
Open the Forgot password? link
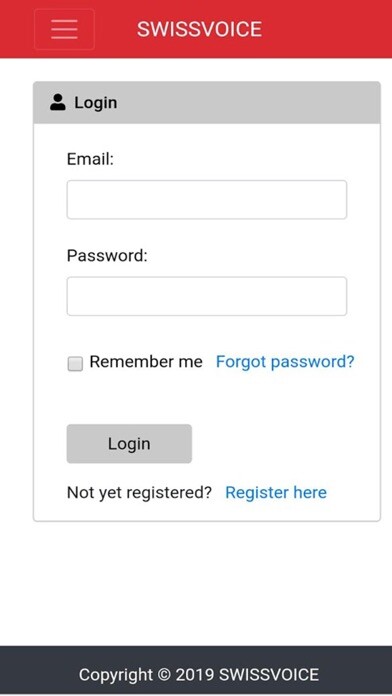[x=285, y=362]
